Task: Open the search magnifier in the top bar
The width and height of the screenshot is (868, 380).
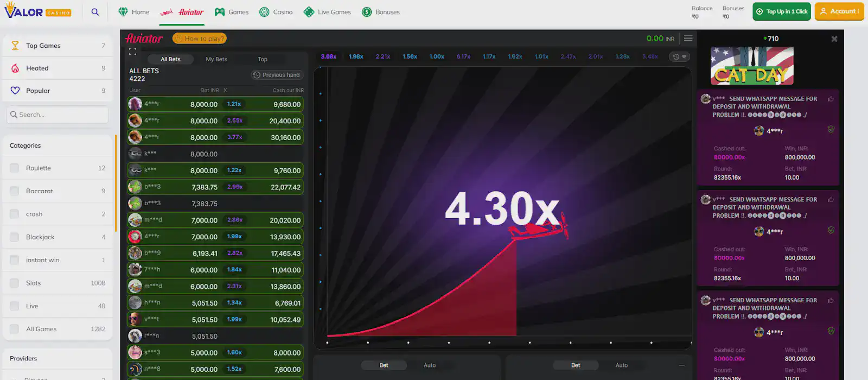Action: click(95, 12)
